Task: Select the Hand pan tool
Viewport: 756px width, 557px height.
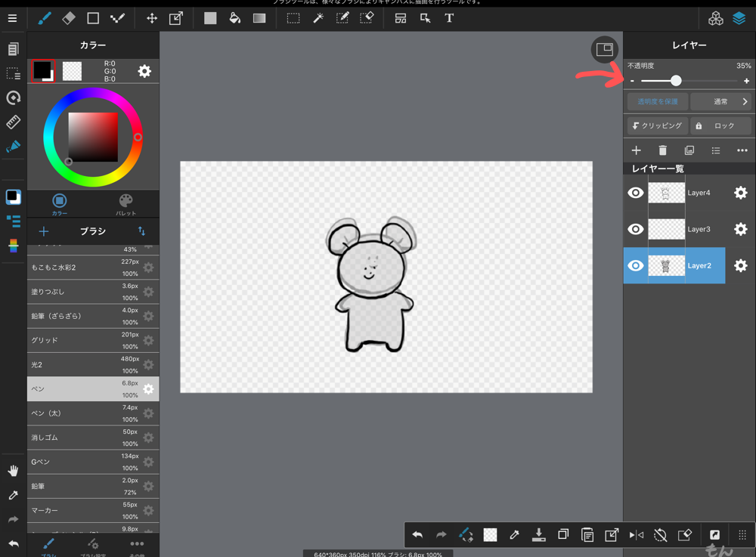Action: tap(13, 471)
